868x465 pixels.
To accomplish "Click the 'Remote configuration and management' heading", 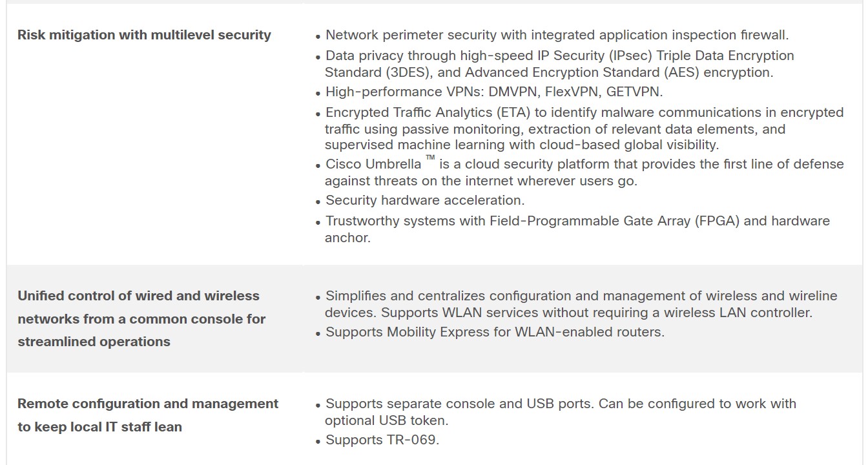I will pyautogui.click(x=148, y=404).
